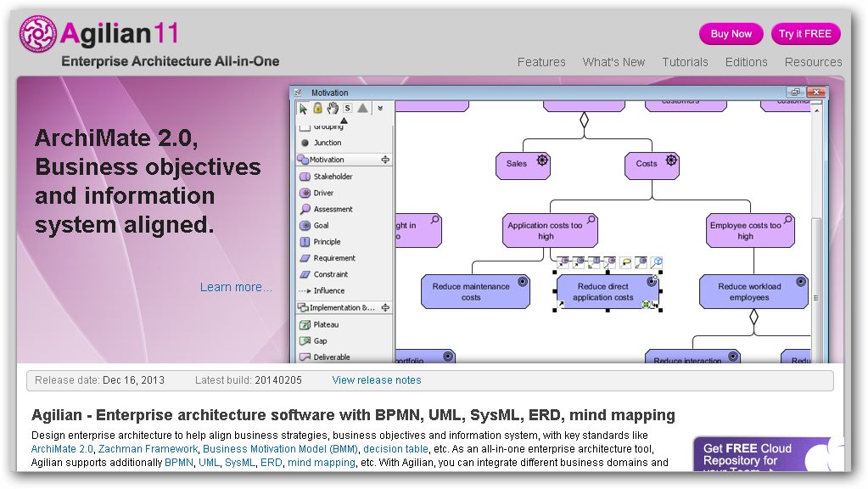Select the Goal palette tool
868x489 pixels.
pos(315,225)
